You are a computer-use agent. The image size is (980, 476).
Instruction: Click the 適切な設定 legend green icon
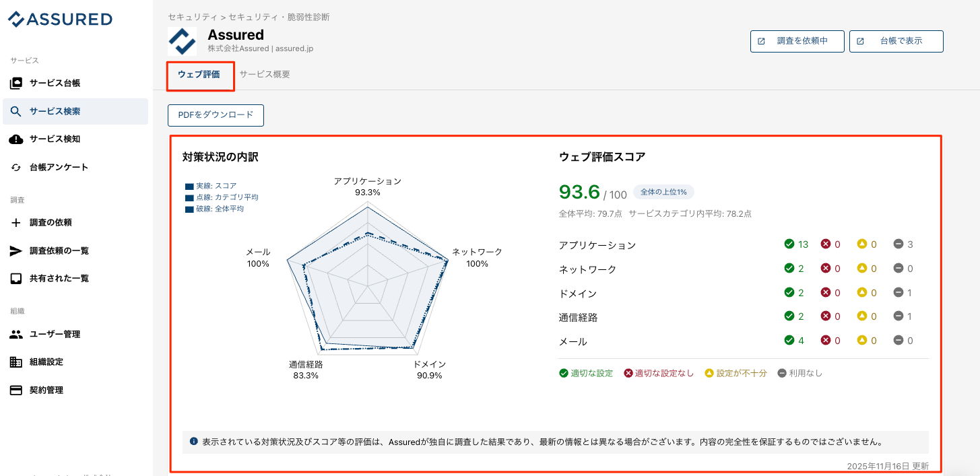pyautogui.click(x=563, y=373)
